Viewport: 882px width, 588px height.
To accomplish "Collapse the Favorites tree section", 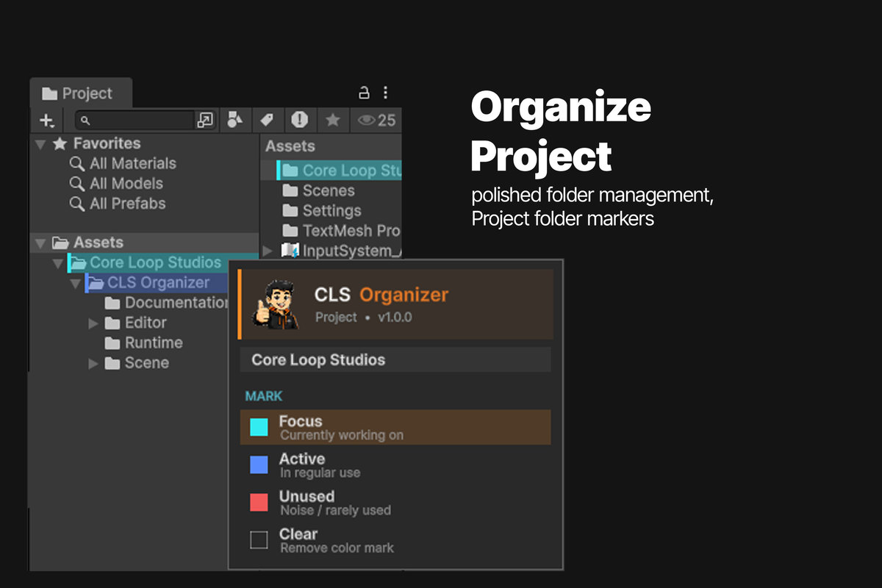I will tap(40, 144).
